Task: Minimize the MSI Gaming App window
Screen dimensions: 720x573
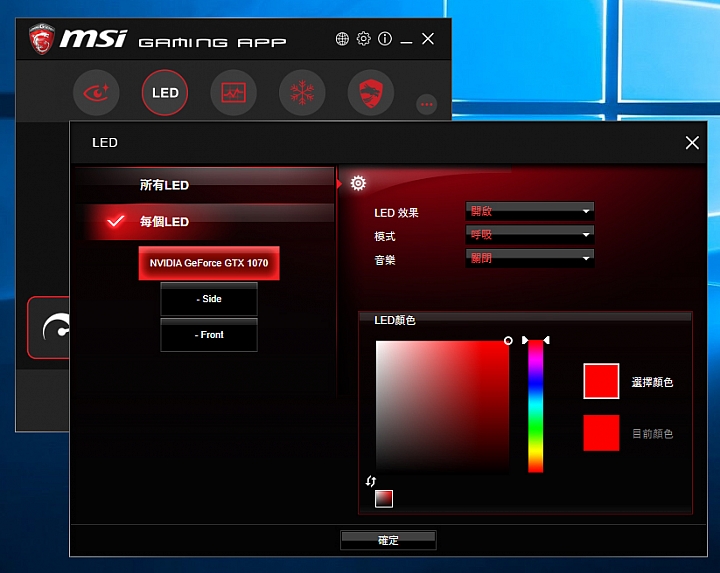Action: pyautogui.click(x=406, y=42)
